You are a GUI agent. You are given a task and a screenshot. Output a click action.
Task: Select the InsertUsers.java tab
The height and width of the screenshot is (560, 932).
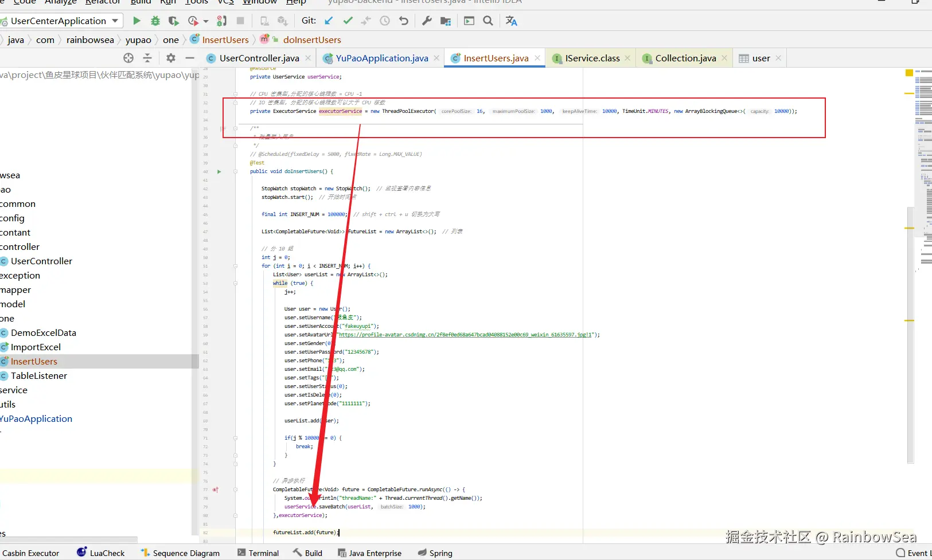click(496, 58)
